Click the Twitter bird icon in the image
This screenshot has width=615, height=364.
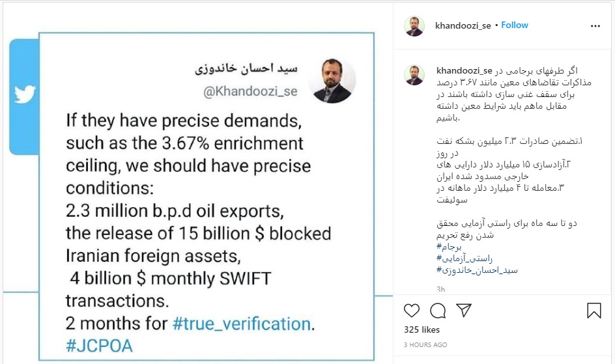coord(24,95)
